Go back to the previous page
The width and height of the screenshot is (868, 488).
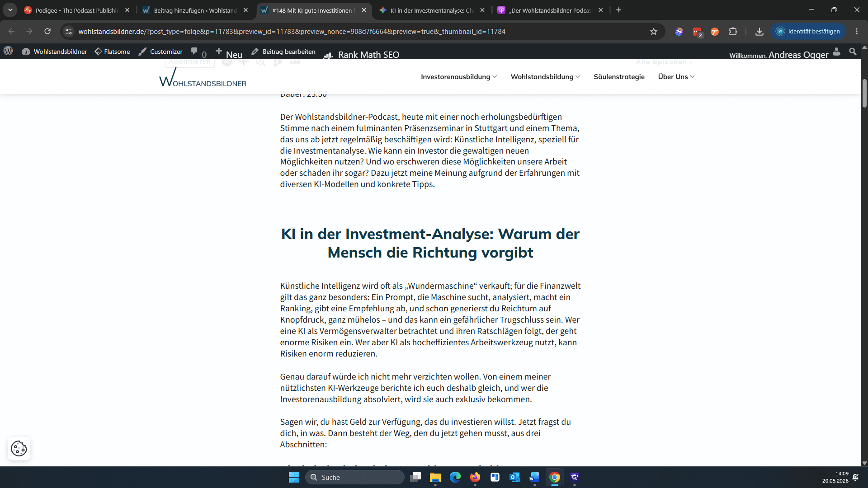point(11,32)
